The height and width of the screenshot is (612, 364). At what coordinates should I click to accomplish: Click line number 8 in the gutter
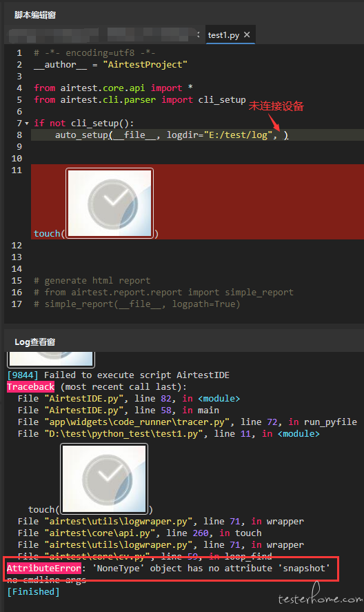(x=19, y=135)
